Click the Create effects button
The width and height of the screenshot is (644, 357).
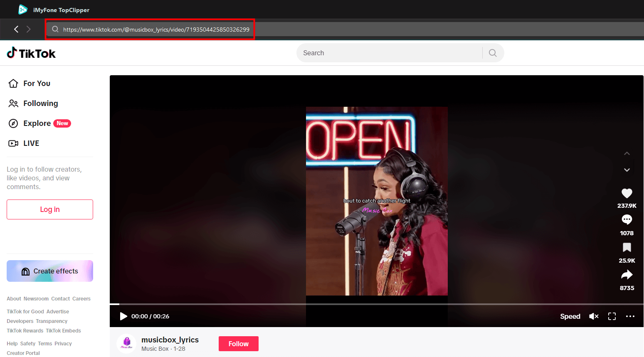[50, 271]
